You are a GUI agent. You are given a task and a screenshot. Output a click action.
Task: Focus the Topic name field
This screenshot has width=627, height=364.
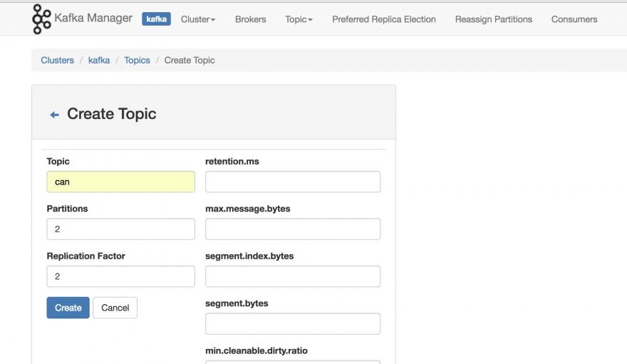tap(120, 182)
